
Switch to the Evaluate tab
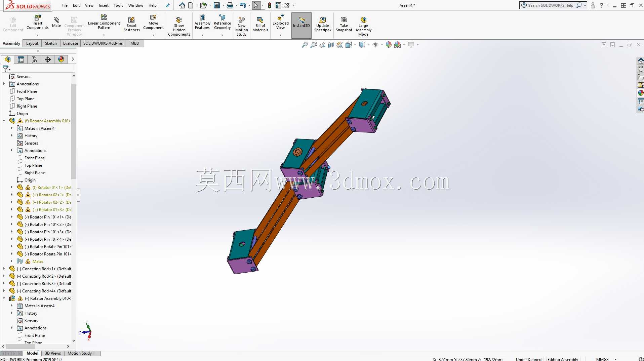click(x=71, y=43)
